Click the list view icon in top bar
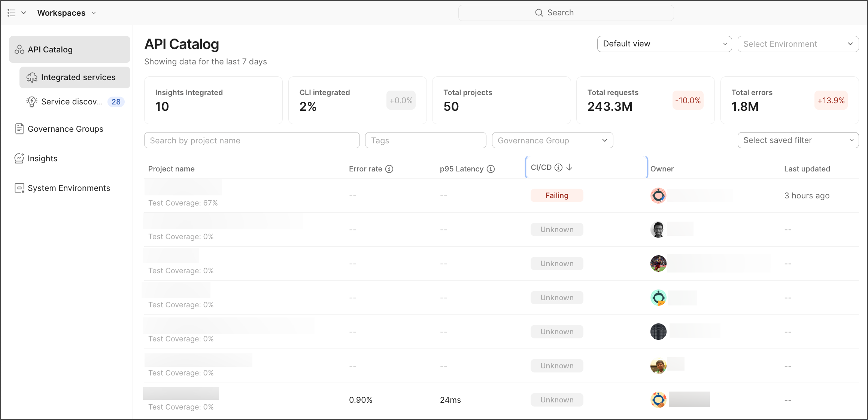The height and width of the screenshot is (420, 868). click(x=12, y=13)
